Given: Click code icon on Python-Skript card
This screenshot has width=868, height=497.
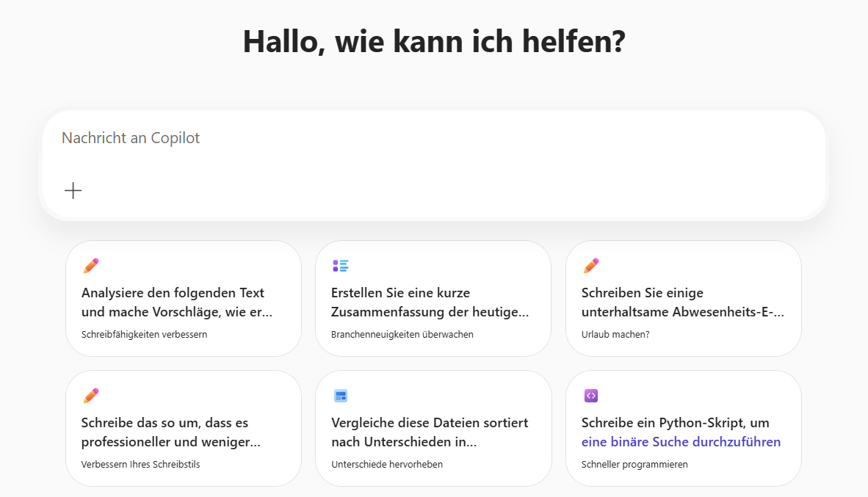Looking at the screenshot, I should coord(591,396).
